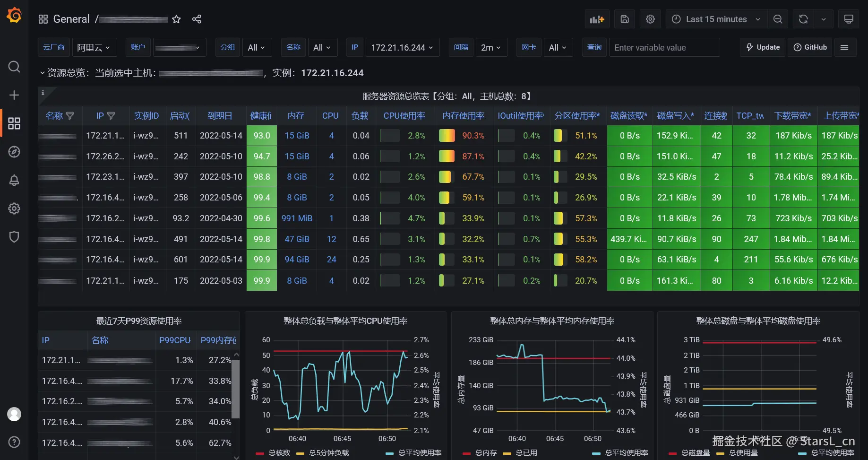
Task: Open the search dashboards icon in sidebar
Action: (x=14, y=67)
